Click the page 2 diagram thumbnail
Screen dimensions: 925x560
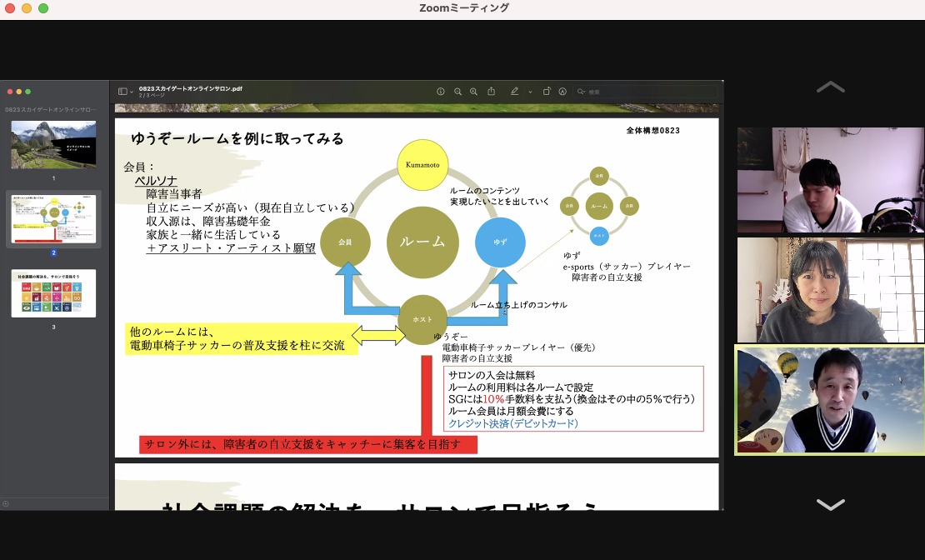(x=53, y=219)
